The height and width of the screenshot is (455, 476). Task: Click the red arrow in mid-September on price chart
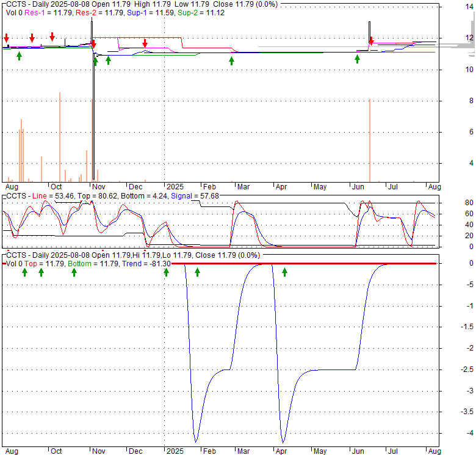click(x=32, y=38)
